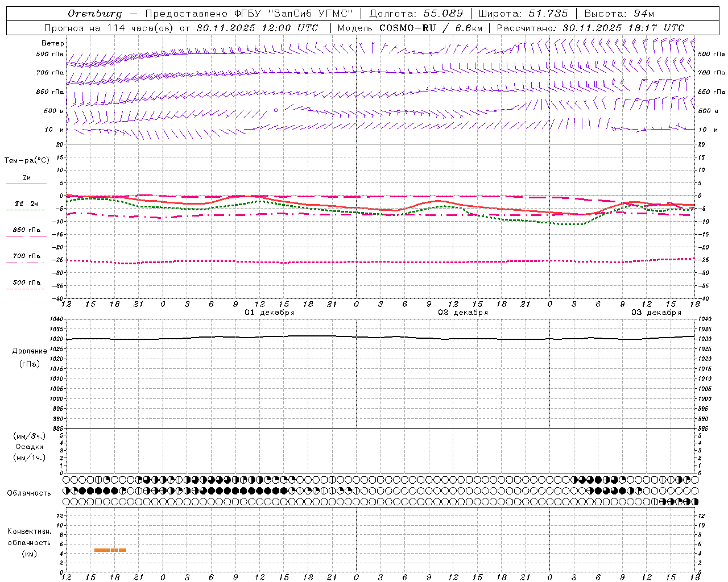Click the "Осадки" section label
The image size is (728, 582).
tap(30, 447)
